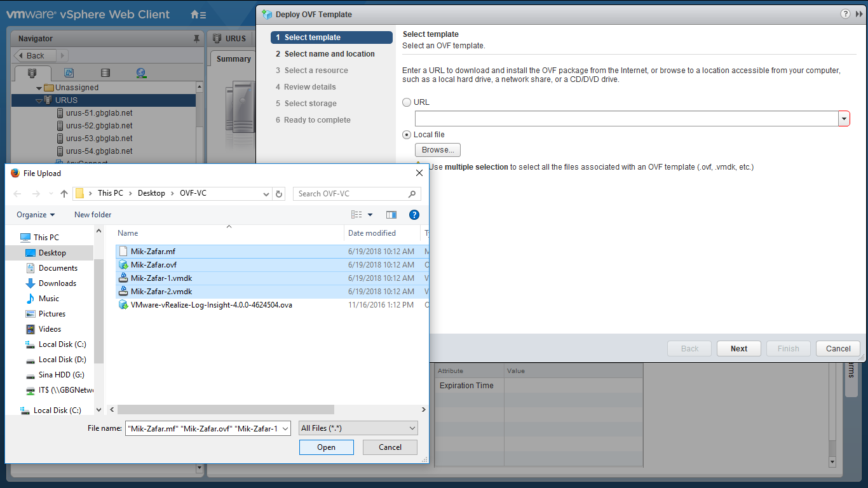
Task: Switch to the Summary tab
Action: point(233,59)
